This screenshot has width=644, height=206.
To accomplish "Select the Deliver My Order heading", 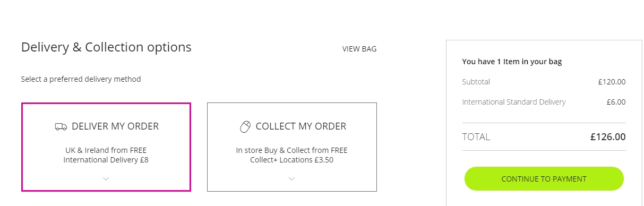I will coord(115,126).
